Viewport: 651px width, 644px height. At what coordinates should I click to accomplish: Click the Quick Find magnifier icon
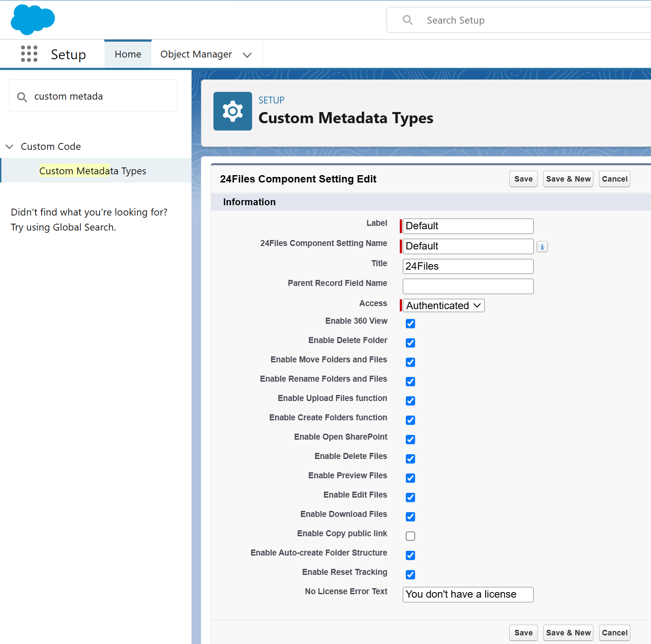(x=22, y=97)
